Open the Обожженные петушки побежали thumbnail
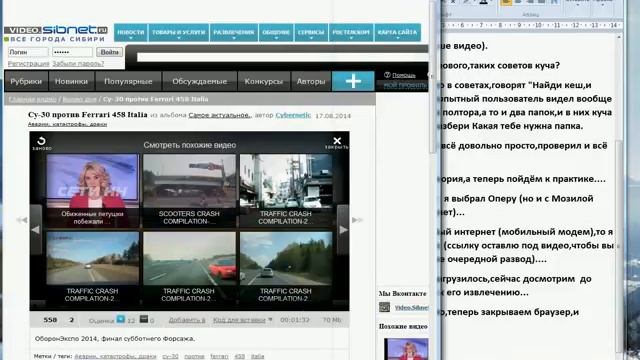 click(93, 190)
